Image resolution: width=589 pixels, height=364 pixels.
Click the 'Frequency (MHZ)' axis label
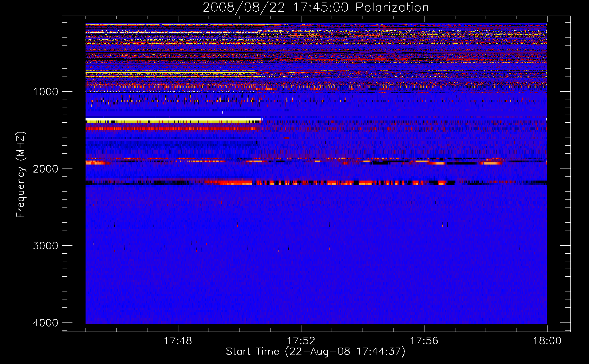[x=21, y=175]
